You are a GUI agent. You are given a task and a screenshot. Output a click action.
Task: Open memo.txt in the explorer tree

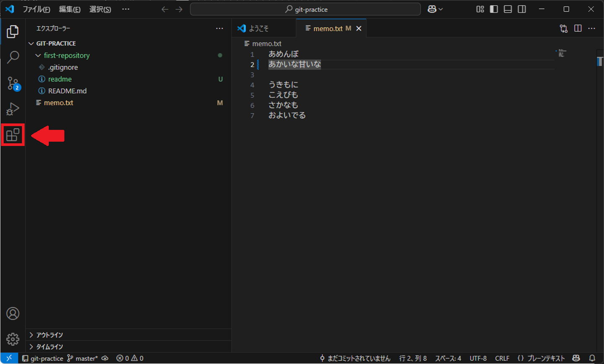coord(59,103)
